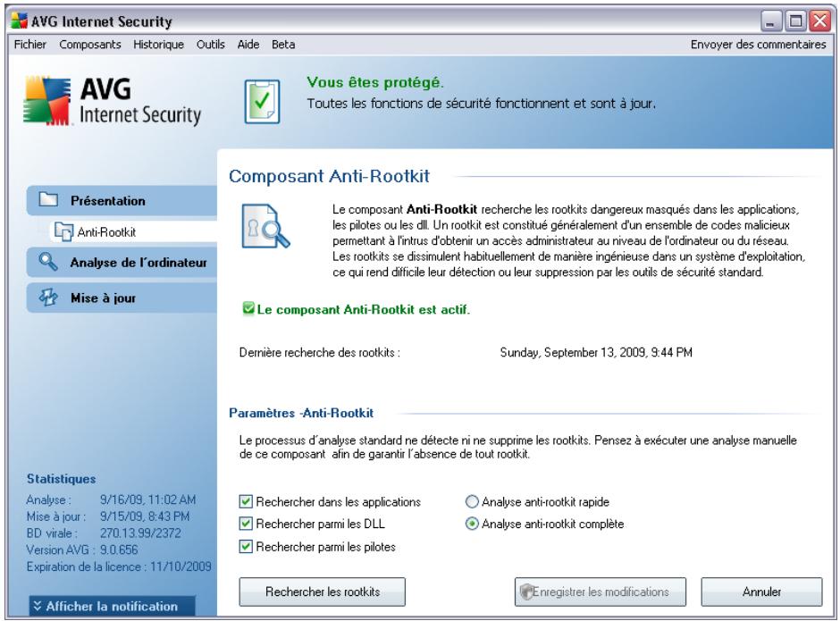840x621 pixels.
Task: Minimize the AVG Internet Security window
Action: click(x=771, y=21)
